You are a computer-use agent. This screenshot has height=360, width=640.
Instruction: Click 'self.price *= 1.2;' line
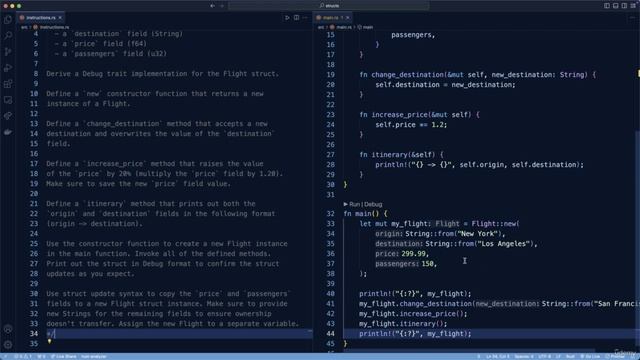click(411, 124)
